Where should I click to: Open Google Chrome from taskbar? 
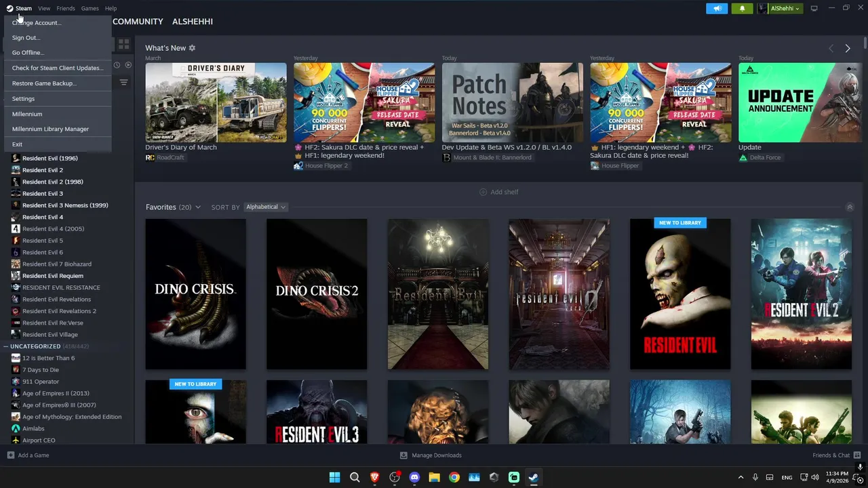pos(454,477)
